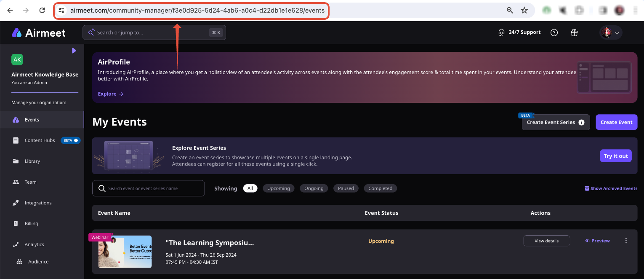Click the Create Event Series button

click(556, 122)
